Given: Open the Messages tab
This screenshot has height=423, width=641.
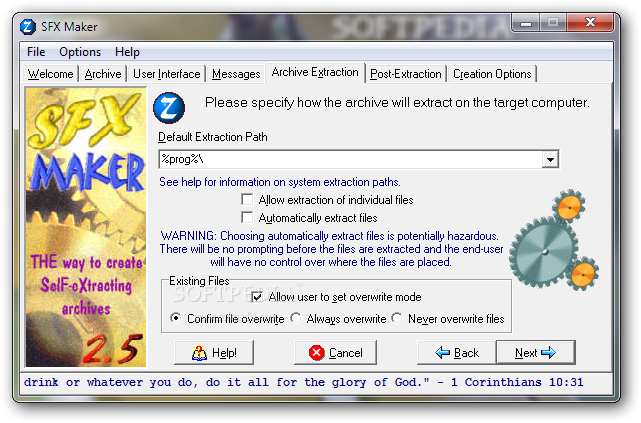Looking at the screenshot, I should tap(236, 74).
